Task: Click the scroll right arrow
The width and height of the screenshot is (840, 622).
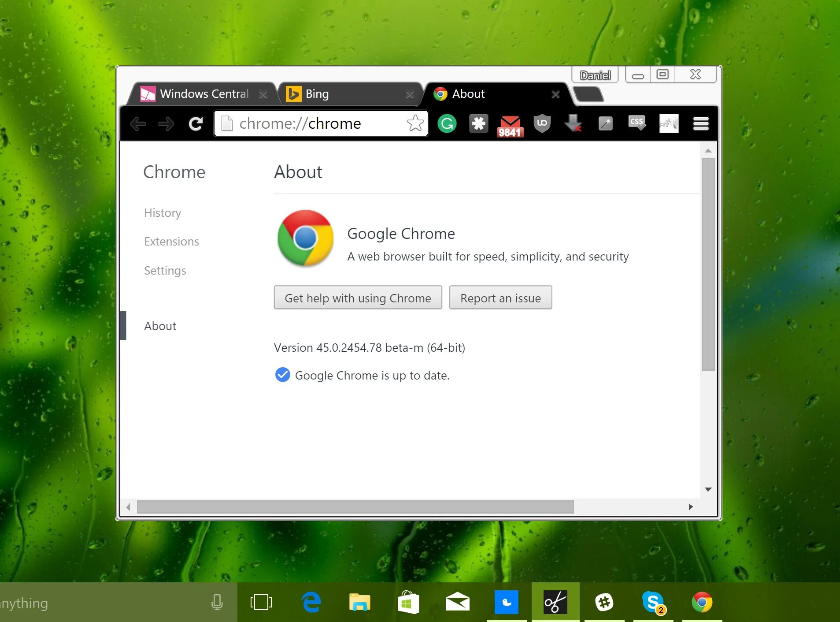Action: point(691,507)
